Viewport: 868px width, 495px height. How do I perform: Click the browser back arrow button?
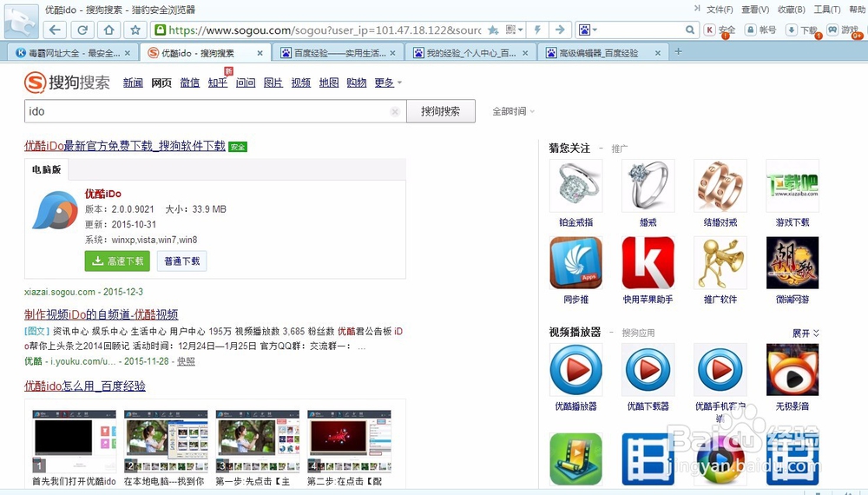coord(56,30)
